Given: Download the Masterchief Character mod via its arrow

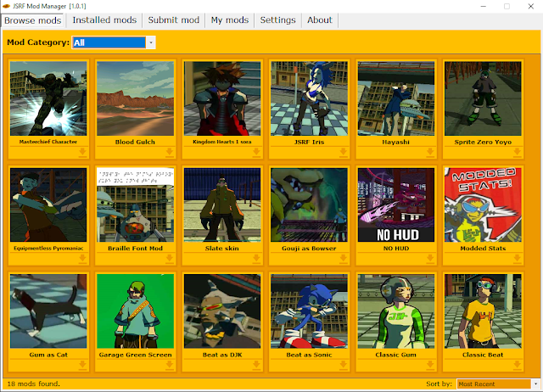Looking at the screenshot, I should (x=82, y=152).
